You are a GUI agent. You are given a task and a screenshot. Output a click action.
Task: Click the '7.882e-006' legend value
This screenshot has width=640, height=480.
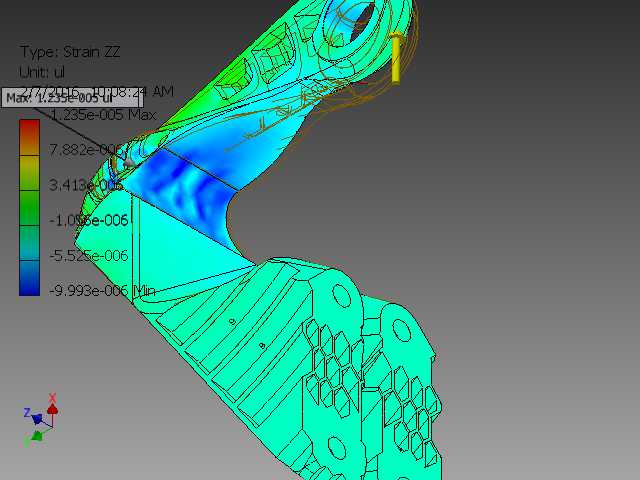tap(86, 150)
